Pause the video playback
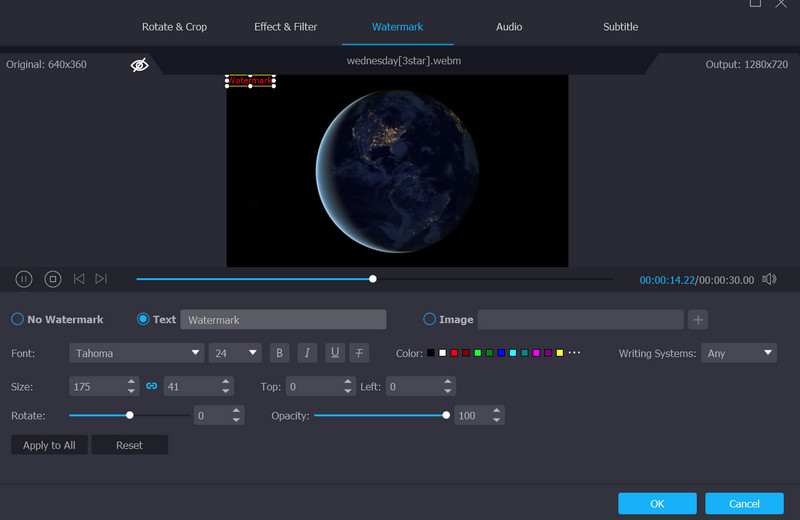Viewport: 800px width, 520px height. tap(24, 280)
